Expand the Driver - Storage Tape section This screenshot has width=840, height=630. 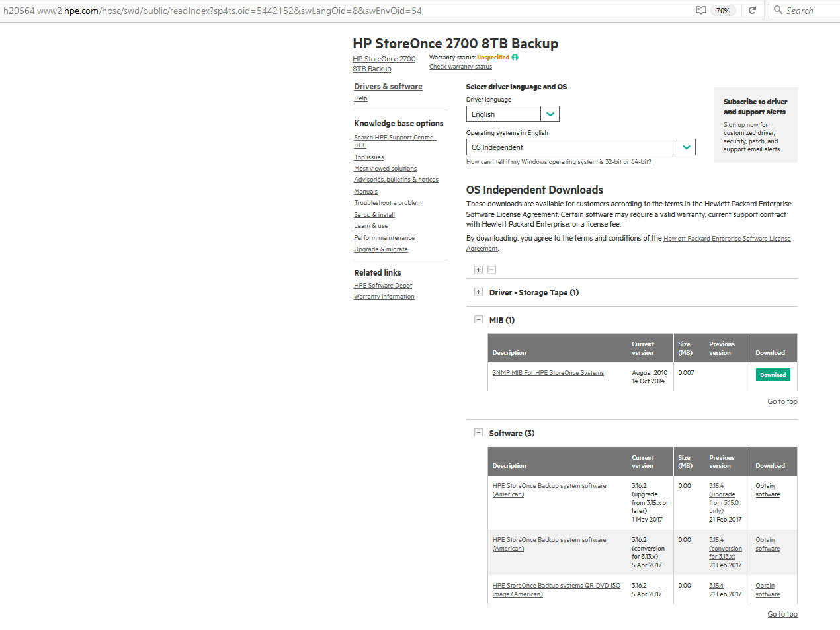tap(478, 292)
